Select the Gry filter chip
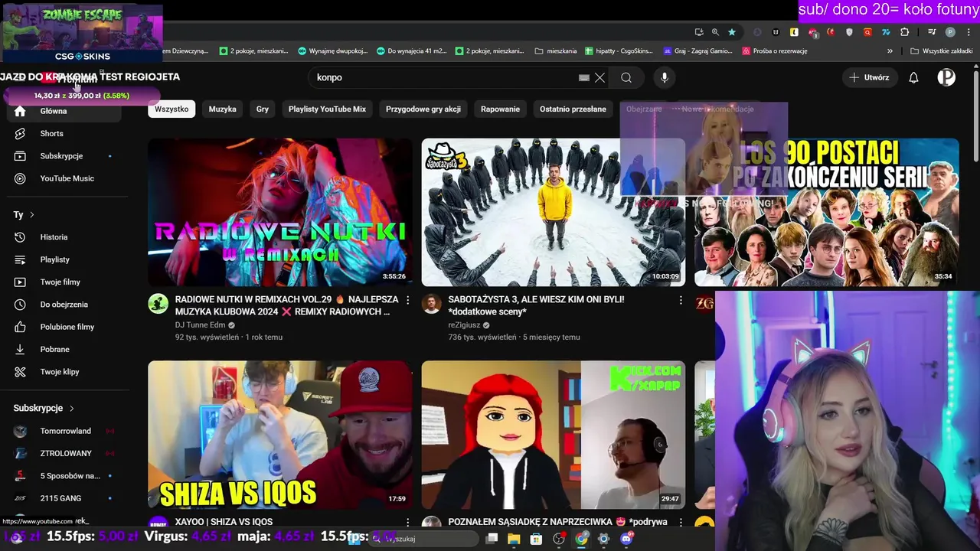The image size is (980, 551). click(x=263, y=109)
